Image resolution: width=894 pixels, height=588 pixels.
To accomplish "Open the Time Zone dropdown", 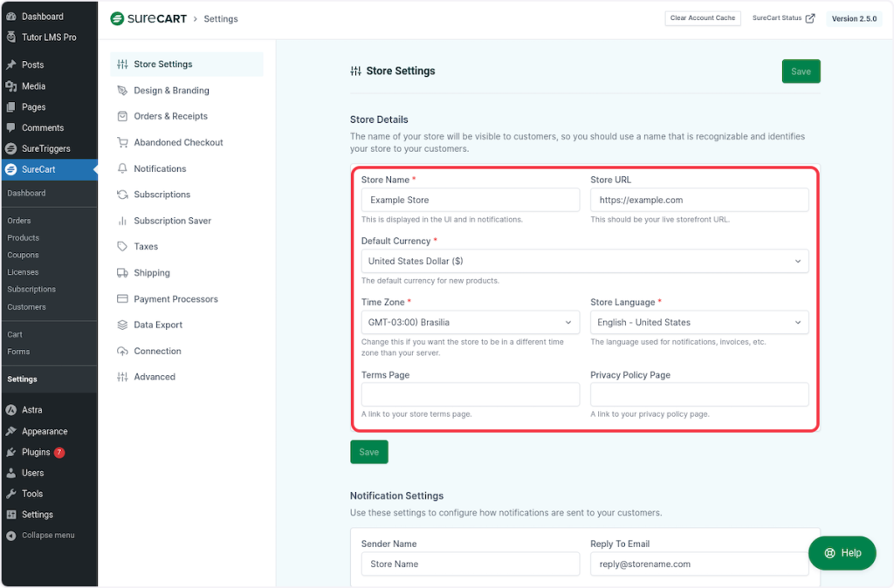I will 470,323.
